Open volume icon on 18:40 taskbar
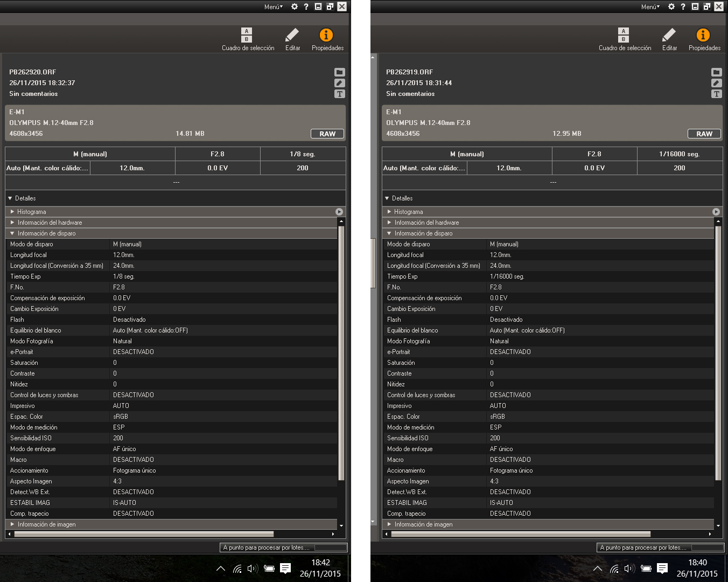The height and width of the screenshot is (582, 728). 629,569
